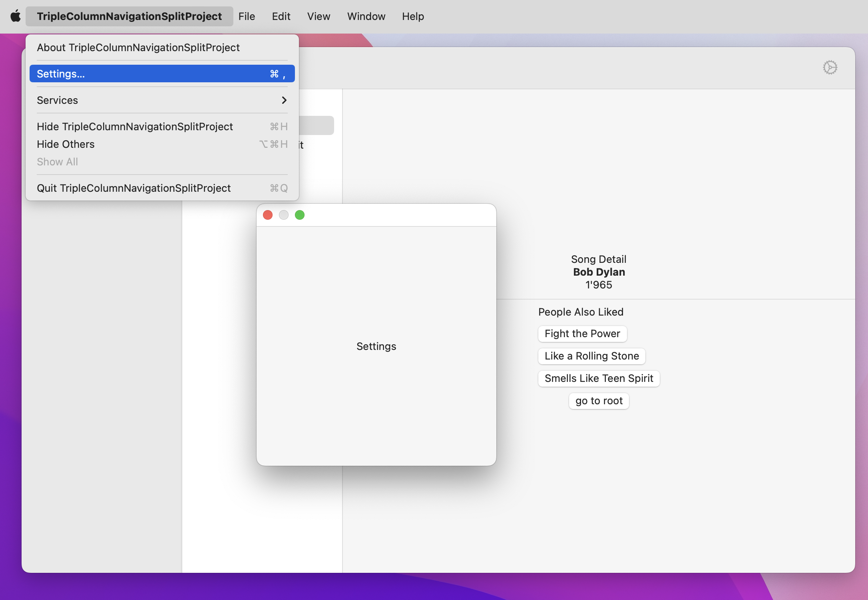This screenshot has height=600, width=868.
Task: Open the Window menu
Action: [366, 16]
